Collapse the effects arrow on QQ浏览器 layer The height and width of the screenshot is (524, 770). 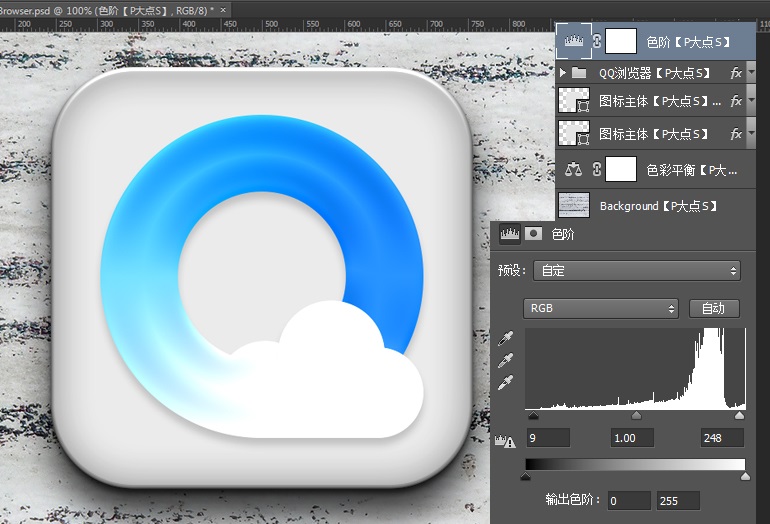751,72
